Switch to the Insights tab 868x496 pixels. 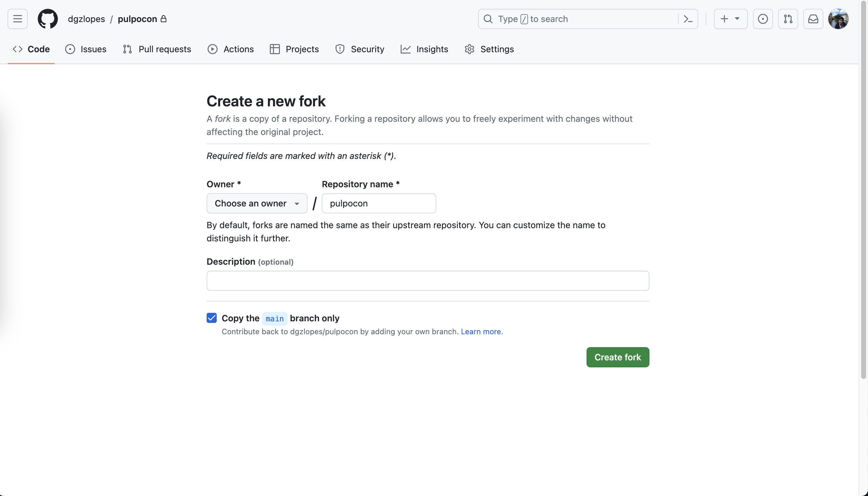[x=424, y=49]
